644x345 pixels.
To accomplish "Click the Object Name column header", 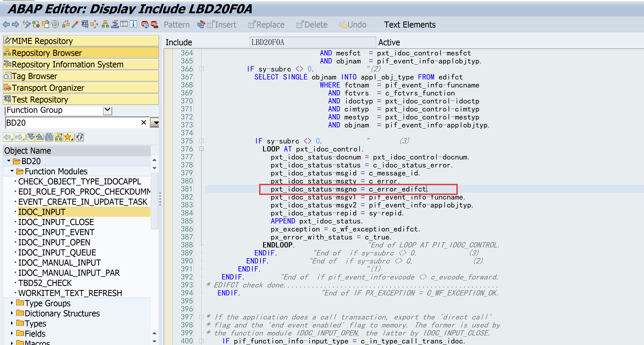I will coord(77,150).
